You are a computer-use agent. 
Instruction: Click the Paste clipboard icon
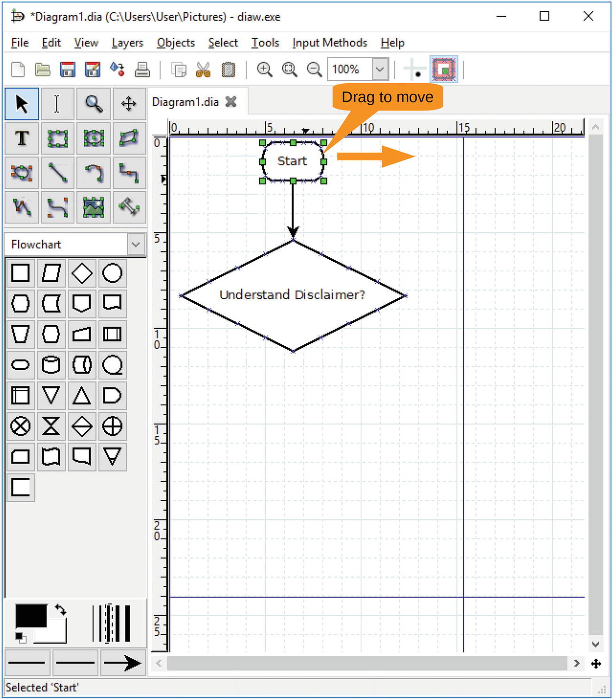coord(228,70)
